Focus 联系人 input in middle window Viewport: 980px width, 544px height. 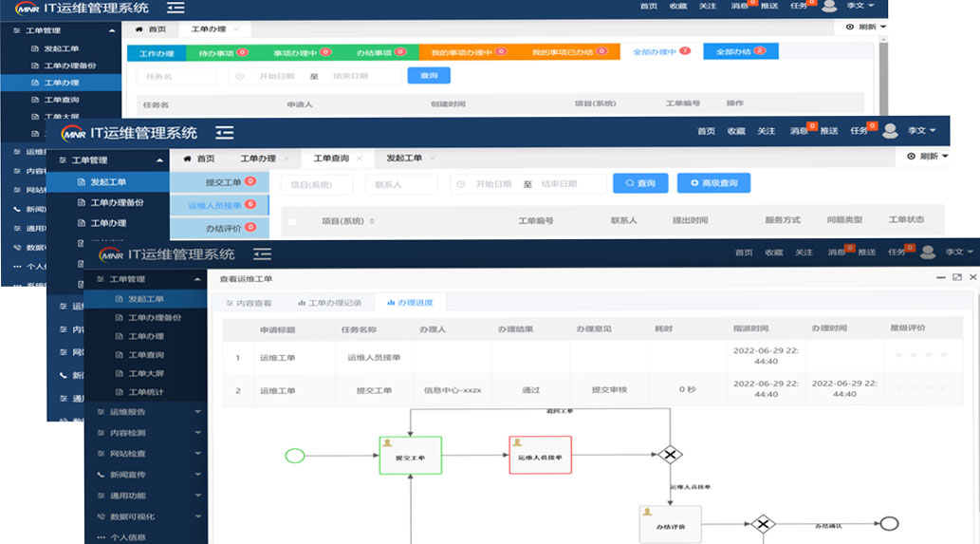point(402,184)
